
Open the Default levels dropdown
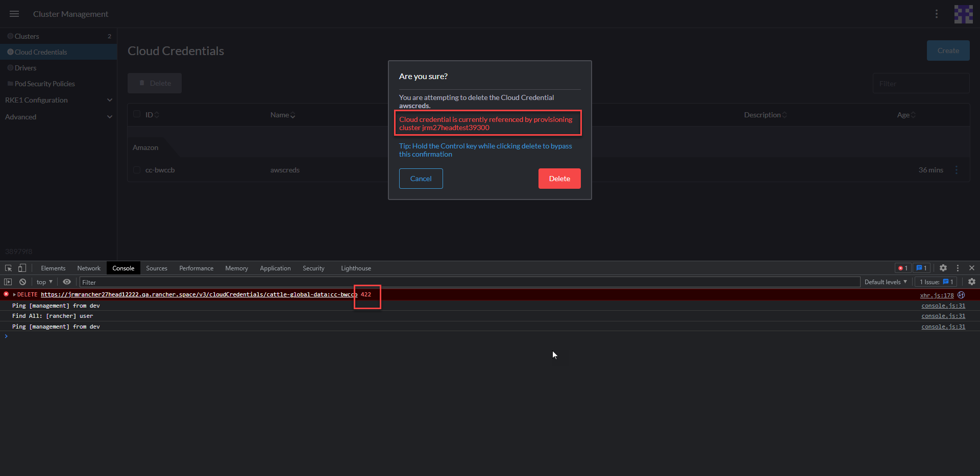coord(886,282)
